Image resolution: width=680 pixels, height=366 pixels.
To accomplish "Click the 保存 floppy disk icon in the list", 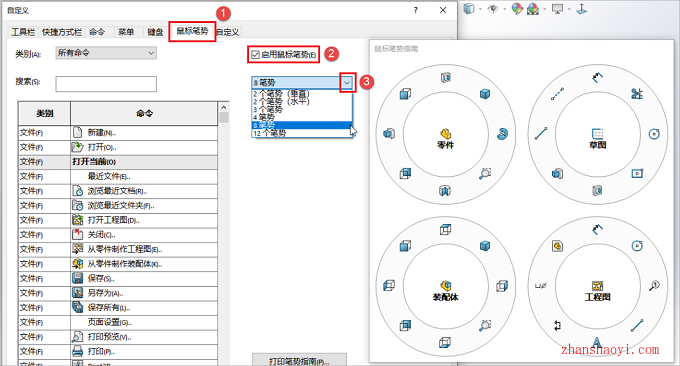I will [78, 278].
